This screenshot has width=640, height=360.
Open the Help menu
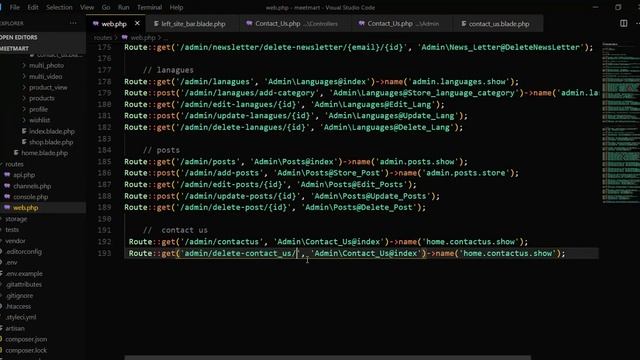(176, 7)
